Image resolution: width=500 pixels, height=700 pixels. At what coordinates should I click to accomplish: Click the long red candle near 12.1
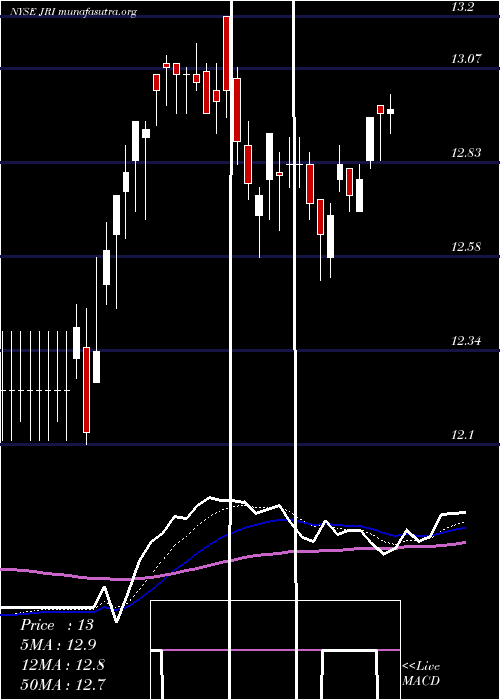coord(86,389)
